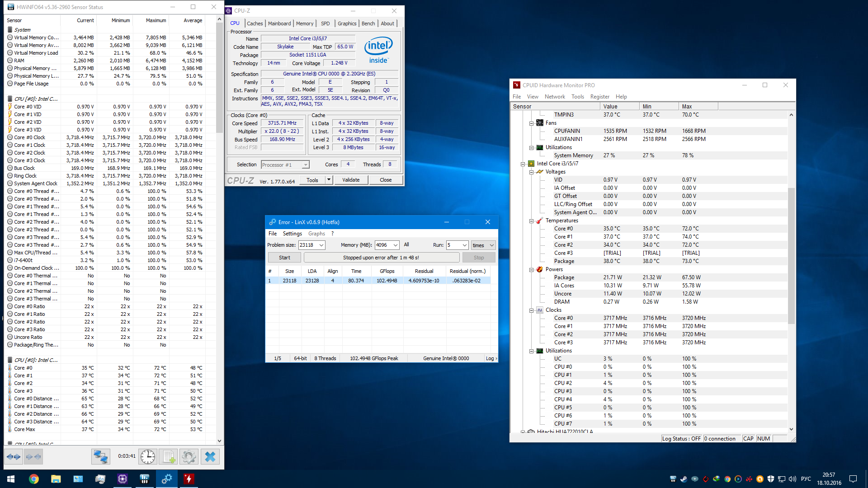Viewport: 868px width, 488px height.
Task: Click the HWiNFO clock reset-timer button
Action: coord(147,457)
